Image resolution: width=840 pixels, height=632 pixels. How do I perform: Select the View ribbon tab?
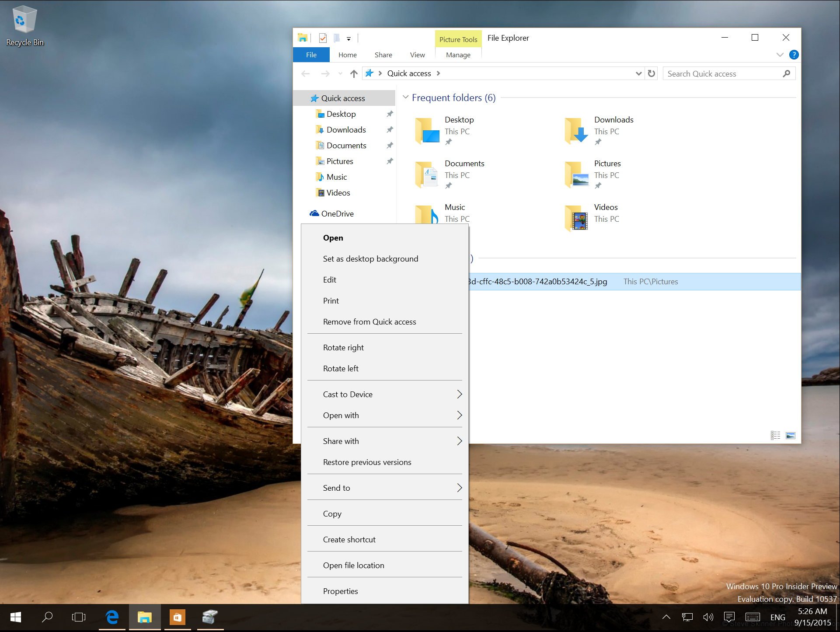417,54
